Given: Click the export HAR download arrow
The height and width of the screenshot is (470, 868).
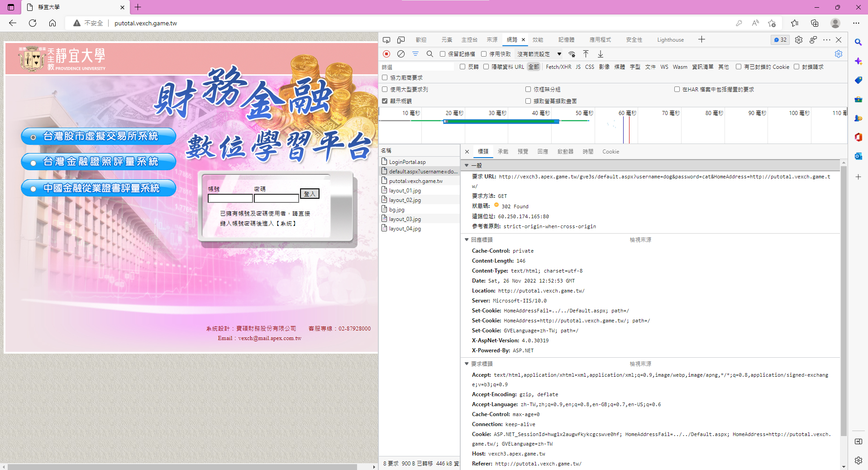Looking at the screenshot, I should pyautogui.click(x=601, y=54).
